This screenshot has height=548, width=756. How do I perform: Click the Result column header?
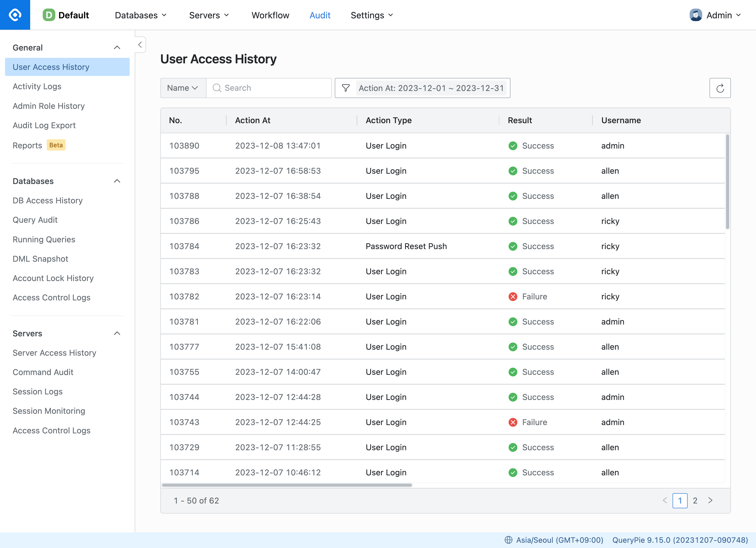pos(520,120)
